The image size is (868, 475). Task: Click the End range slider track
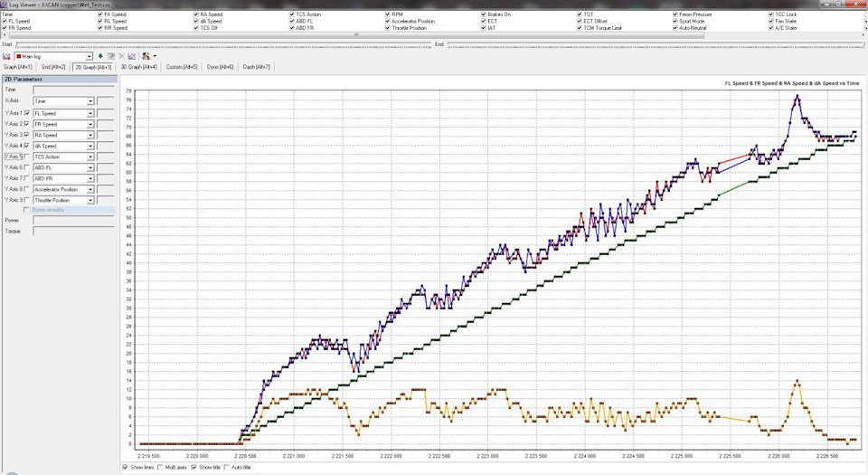(x=656, y=44)
